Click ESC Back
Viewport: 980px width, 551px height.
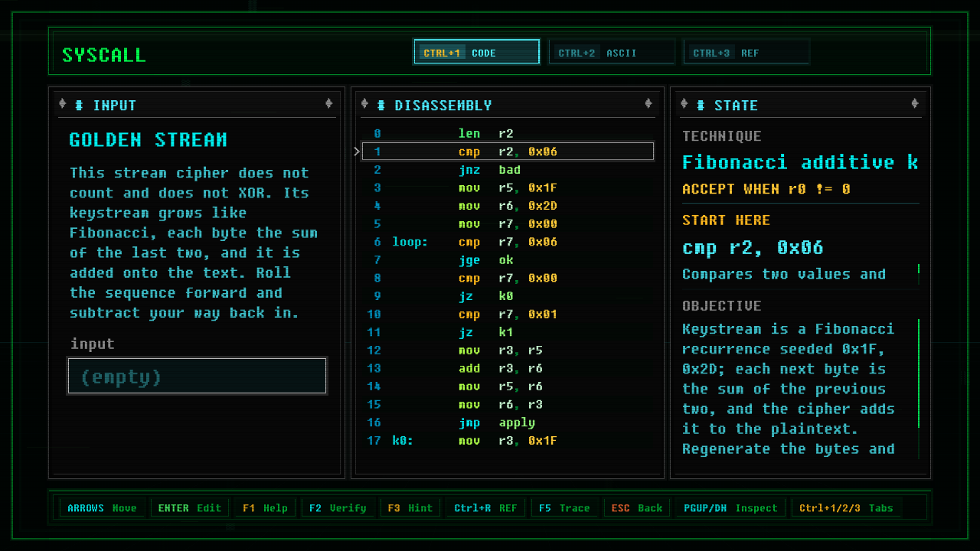636,507
